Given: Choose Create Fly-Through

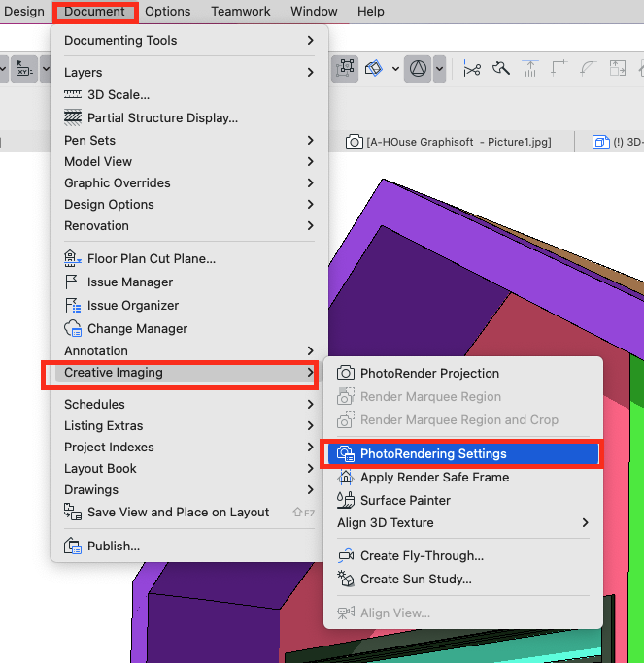Looking at the screenshot, I should pyautogui.click(x=463, y=555).
